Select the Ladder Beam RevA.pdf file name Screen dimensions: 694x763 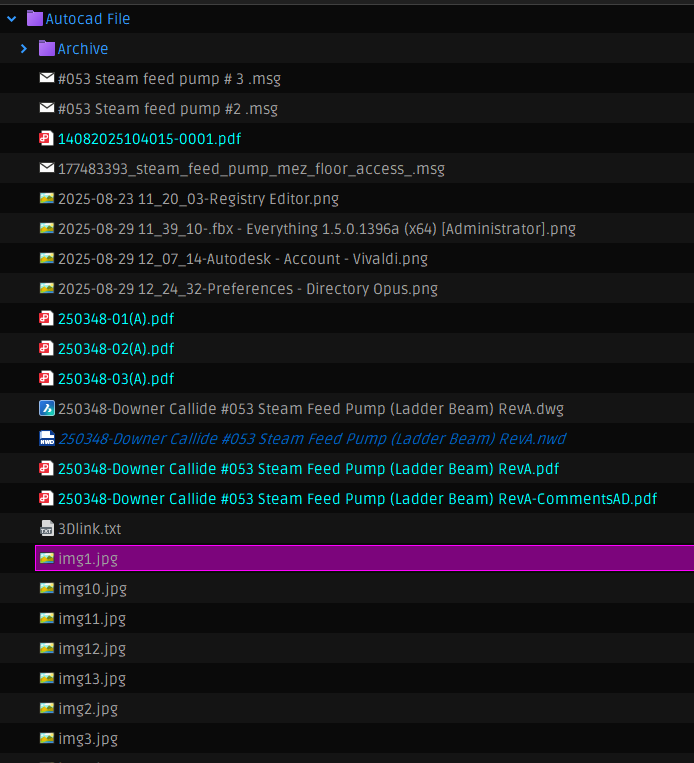309,469
